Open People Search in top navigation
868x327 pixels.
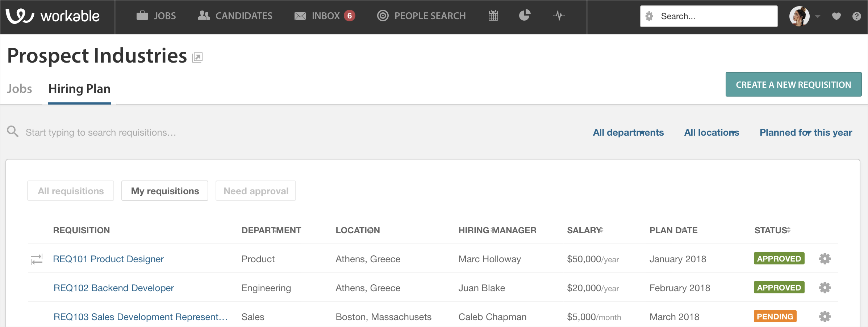(421, 16)
